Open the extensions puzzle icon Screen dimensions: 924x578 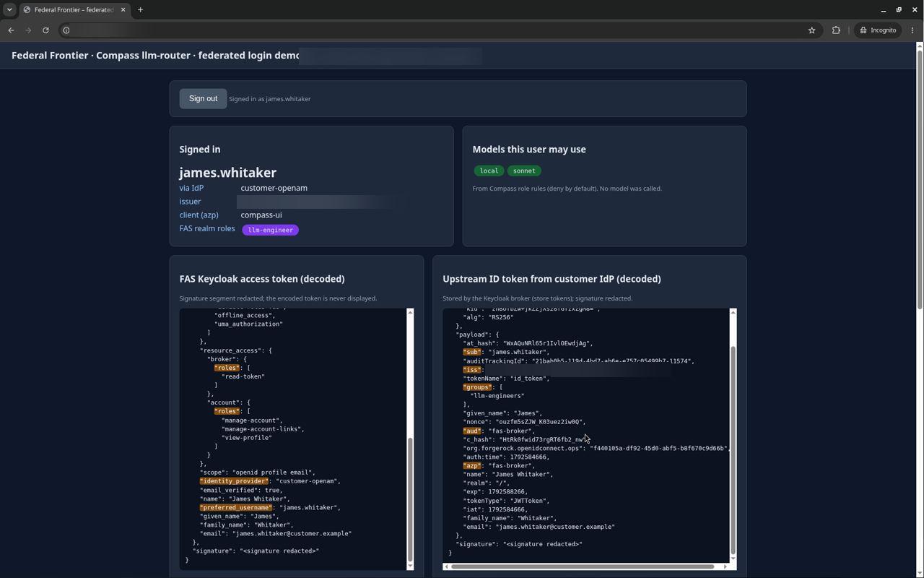pos(836,30)
